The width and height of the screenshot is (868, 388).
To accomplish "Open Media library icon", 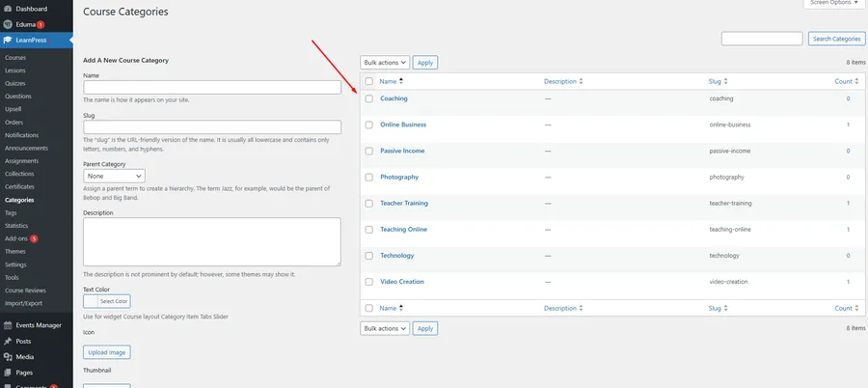I will point(8,356).
